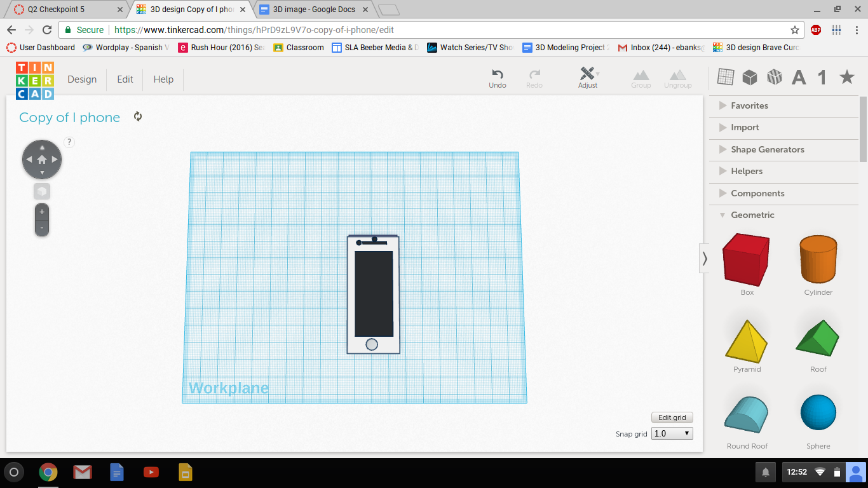Viewport: 868px width, 488px height.
Task: Collapse the shapes side panel arrow
Action: [x=704, y=258]
